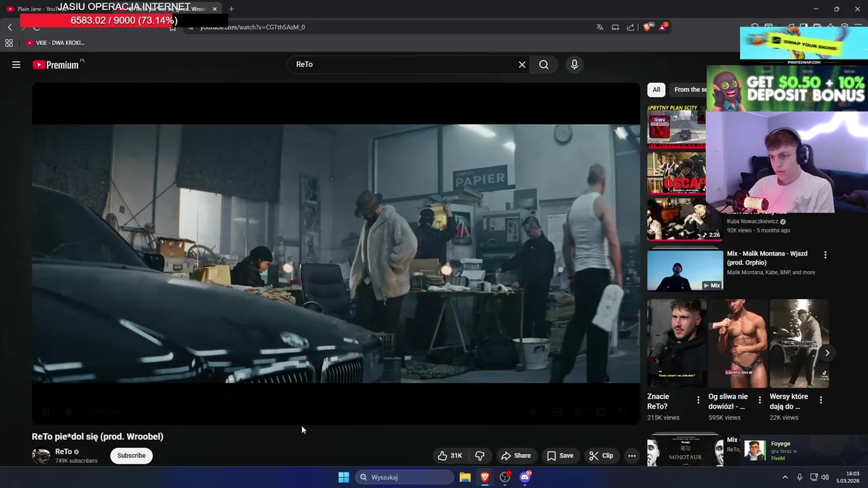Open the 'Znacie ReTo?' short
This screenshot has width=868, height=488.
677,343
